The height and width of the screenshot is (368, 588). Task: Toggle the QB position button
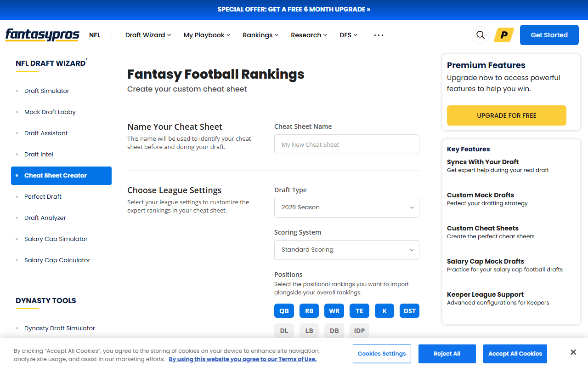(284, 311)
